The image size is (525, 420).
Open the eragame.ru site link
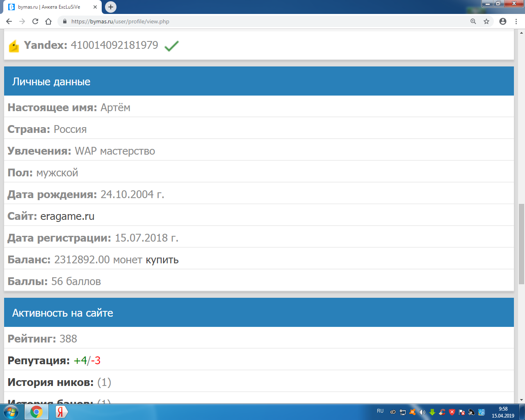point(67,216)
